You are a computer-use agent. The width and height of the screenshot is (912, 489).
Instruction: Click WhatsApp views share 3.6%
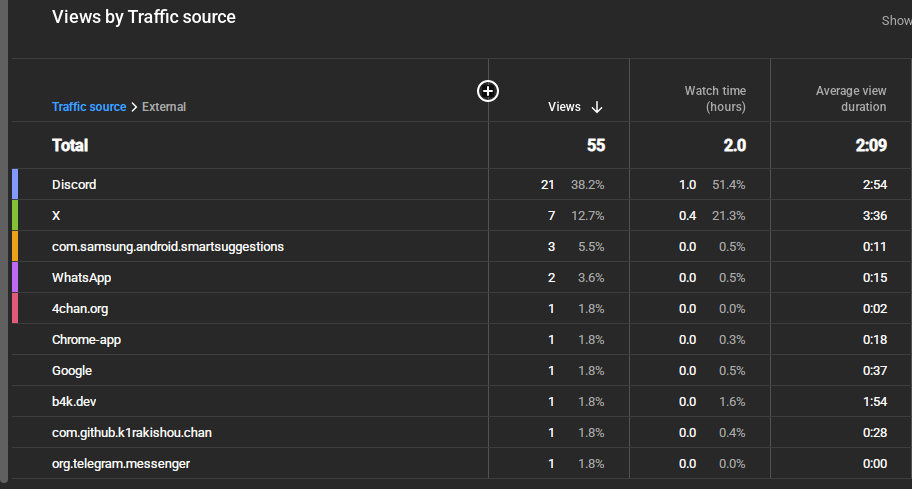pos(591,278)
